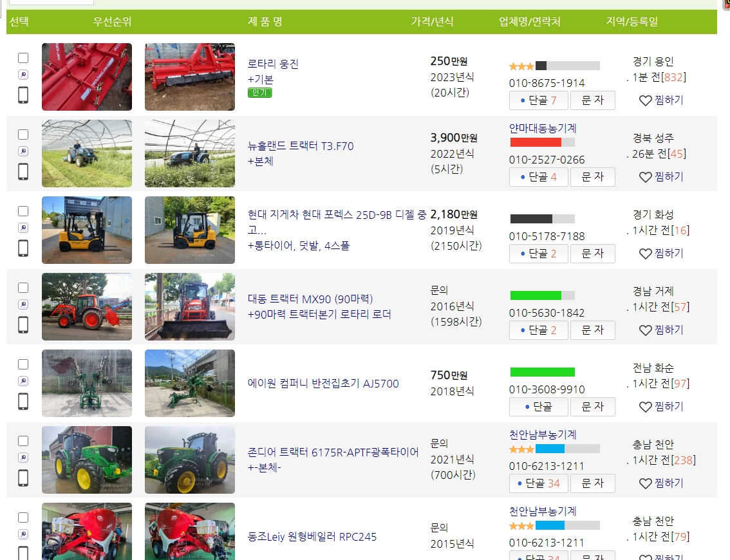Screen dimensions: 730x560
Task: Click the phone icon on 에이원 컴퍼니 listing
Action: (x=23, y=402)
